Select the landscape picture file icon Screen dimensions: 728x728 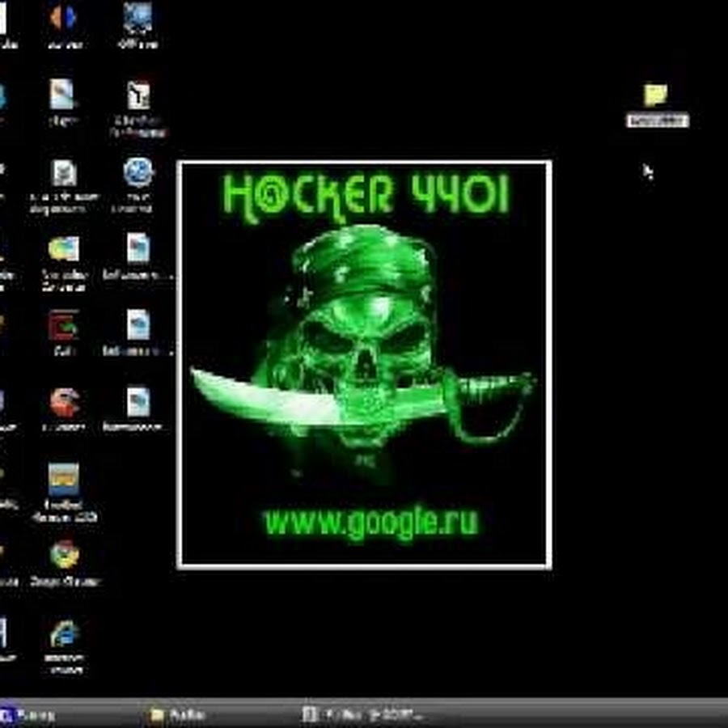coord(62,95)
